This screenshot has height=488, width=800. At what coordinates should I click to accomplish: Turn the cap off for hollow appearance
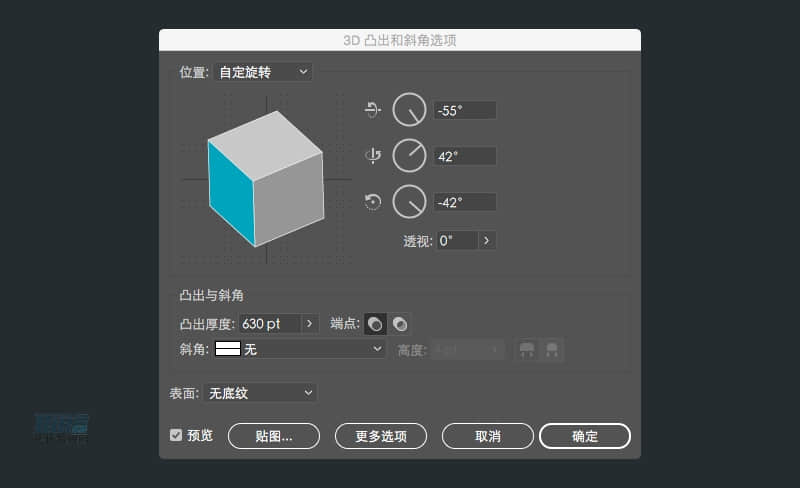399,324
